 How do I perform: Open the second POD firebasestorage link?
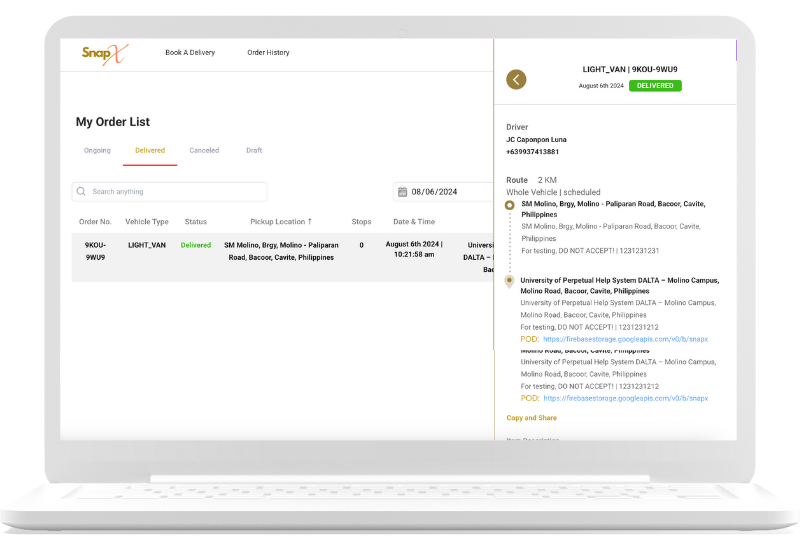(x=626, y=398)
